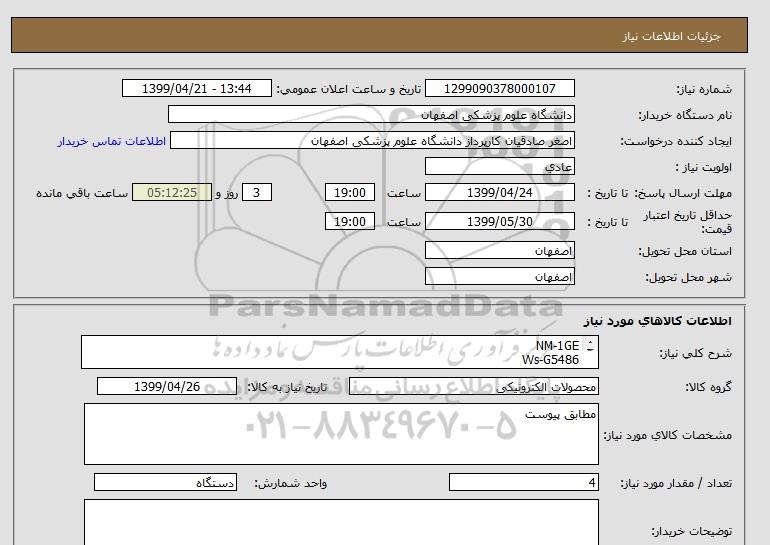Screen dimensions: 770x545
Task: Click the label واحد شمارش
Action: tap(291, 483)
